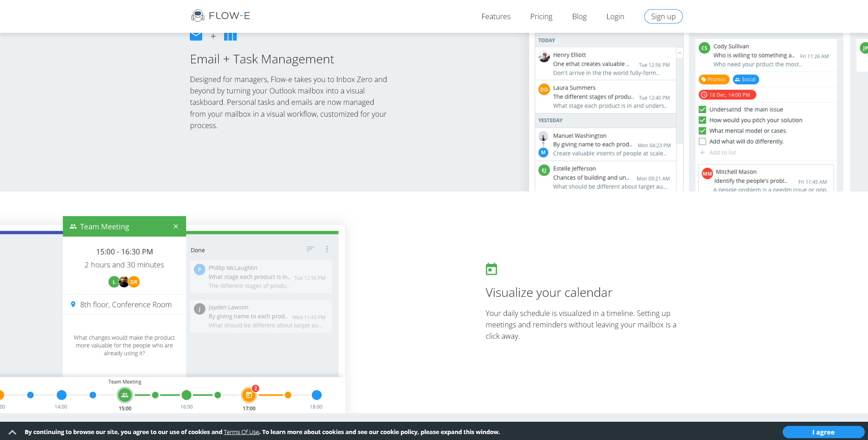Click the orange 17:00 calendar event marker
The image size is (868, 440).
pyautogui.click(x=249, y=395)
